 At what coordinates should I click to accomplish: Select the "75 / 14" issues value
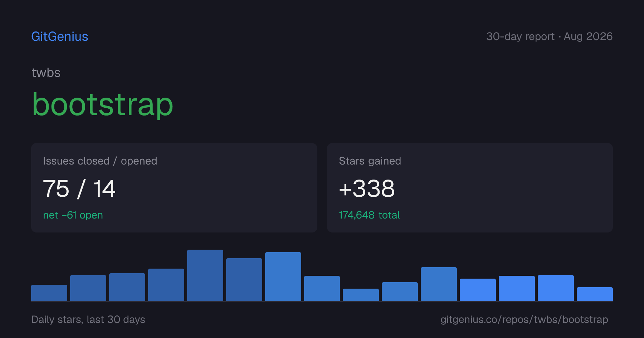click(x=79, y=188)
